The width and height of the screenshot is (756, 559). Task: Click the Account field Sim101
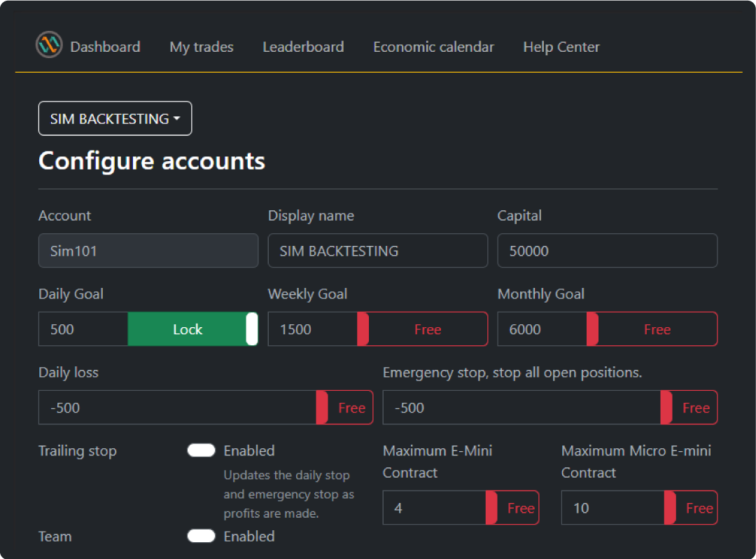pos(148,251)
